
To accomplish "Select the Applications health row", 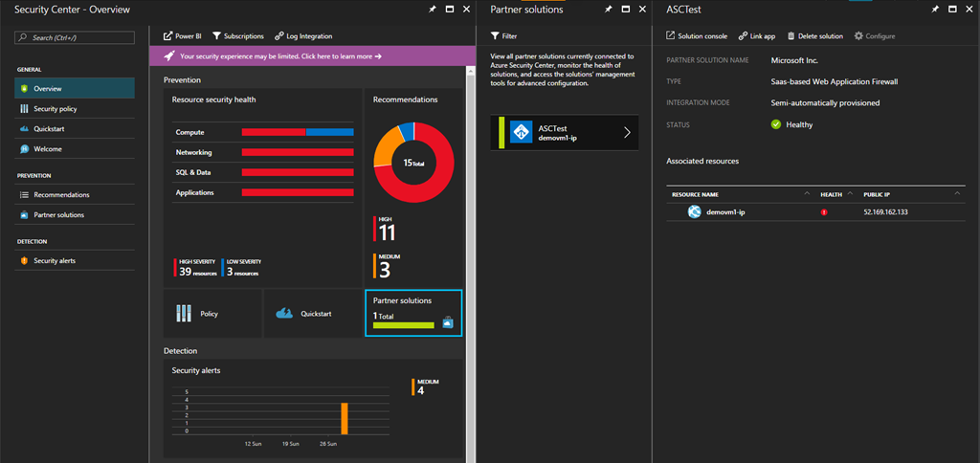I will pyautogui.click(x=262, y=192).
